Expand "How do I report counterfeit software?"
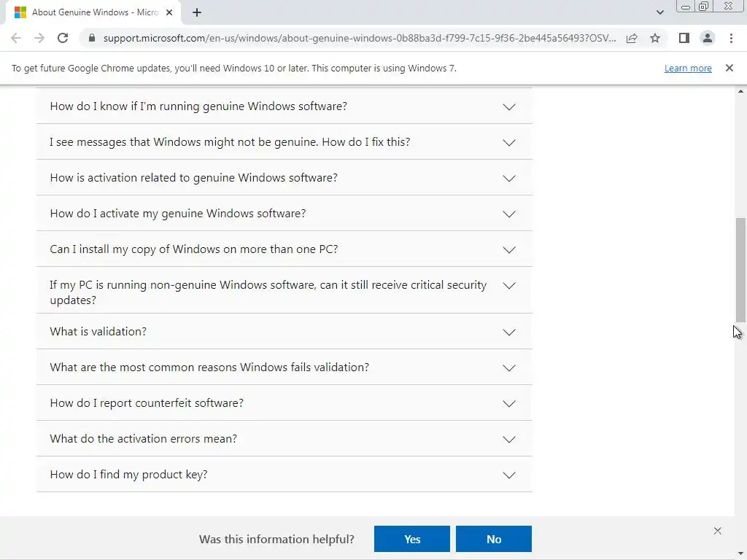 284,403
